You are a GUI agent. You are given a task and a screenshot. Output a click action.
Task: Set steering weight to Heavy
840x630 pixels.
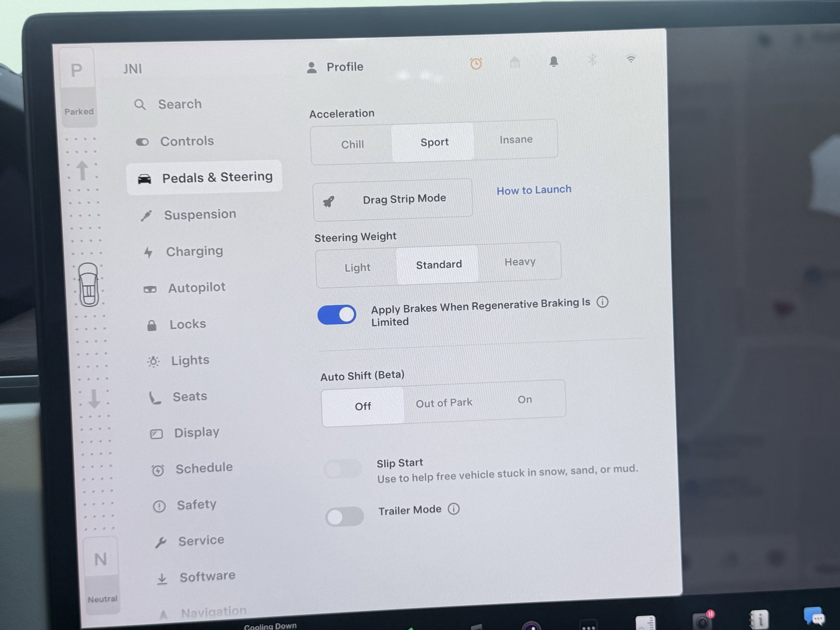pos(519,262)
